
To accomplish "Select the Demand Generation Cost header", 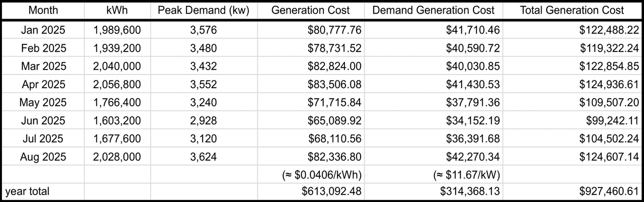I will (x=433, y=10).
